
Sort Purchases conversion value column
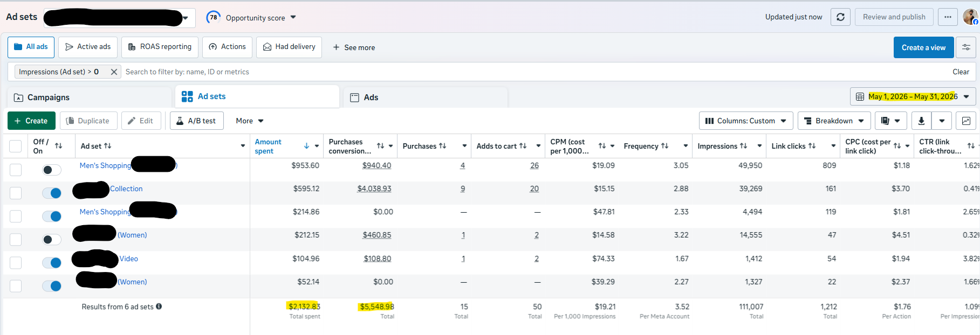380,146
